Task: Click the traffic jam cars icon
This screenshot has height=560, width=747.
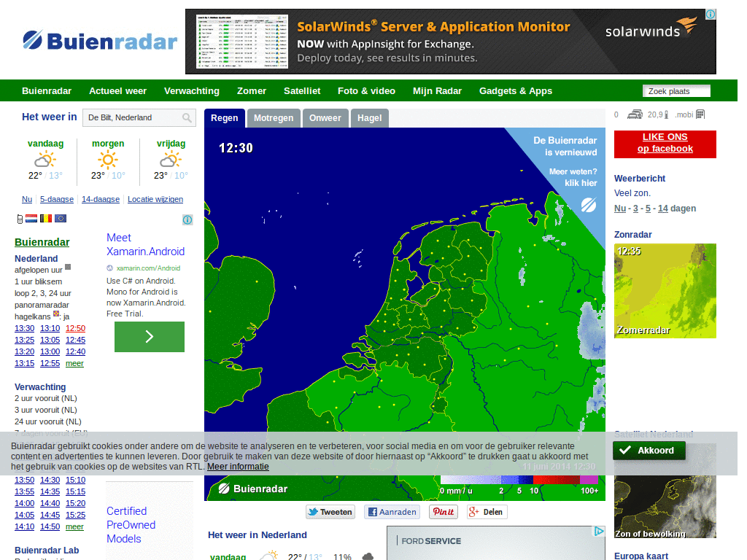Action: tap(635, 114)
